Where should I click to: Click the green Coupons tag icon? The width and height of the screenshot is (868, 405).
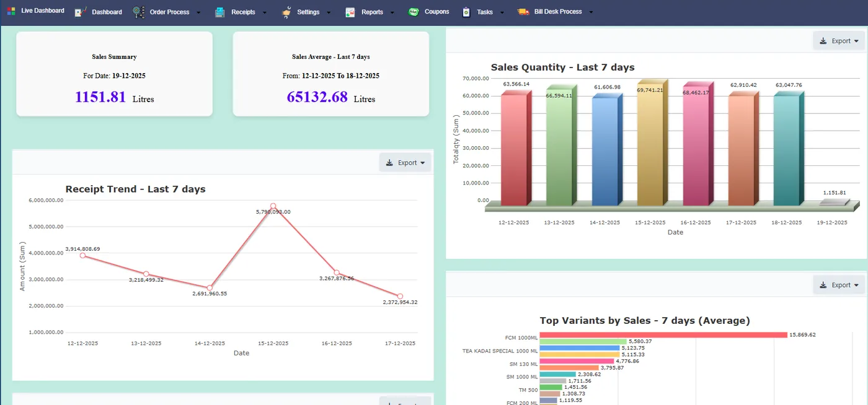[x=414, y=12]
